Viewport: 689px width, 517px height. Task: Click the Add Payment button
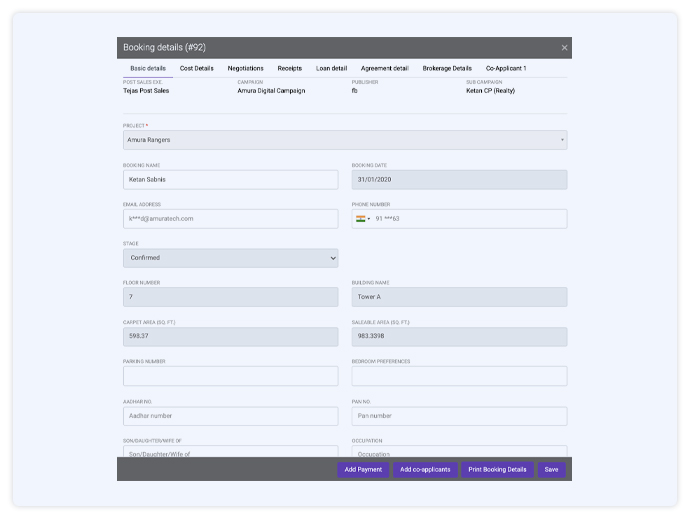point(363,470)
